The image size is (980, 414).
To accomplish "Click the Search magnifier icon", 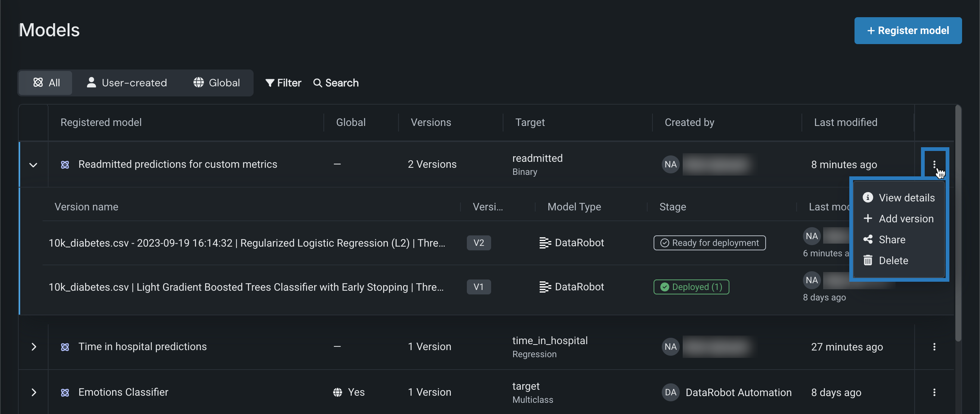I will point(317,83).
